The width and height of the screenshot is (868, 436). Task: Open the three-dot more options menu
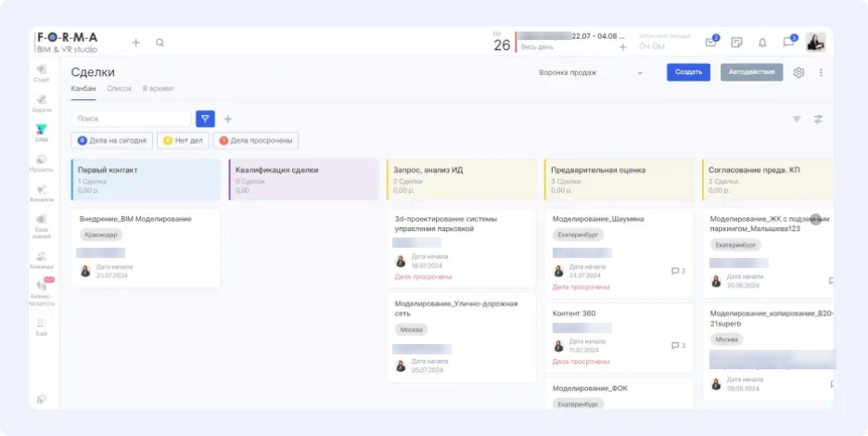tap(820, 72)
